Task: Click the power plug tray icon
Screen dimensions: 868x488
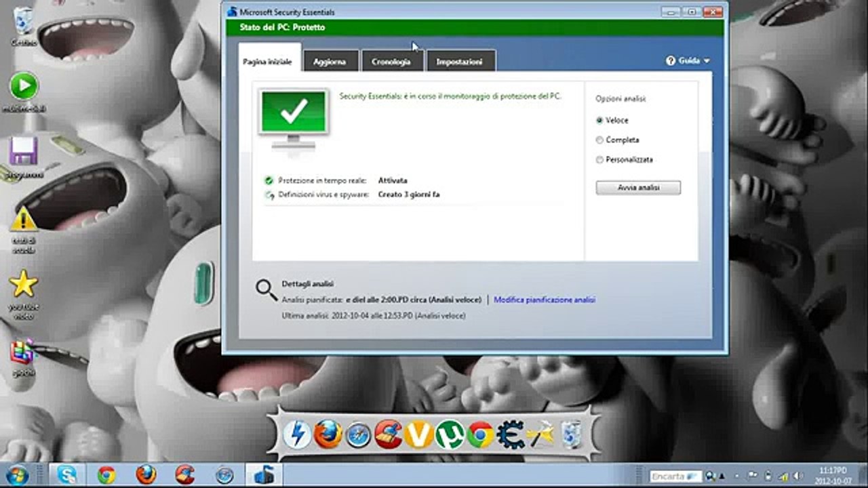Action: click(768, 476)
